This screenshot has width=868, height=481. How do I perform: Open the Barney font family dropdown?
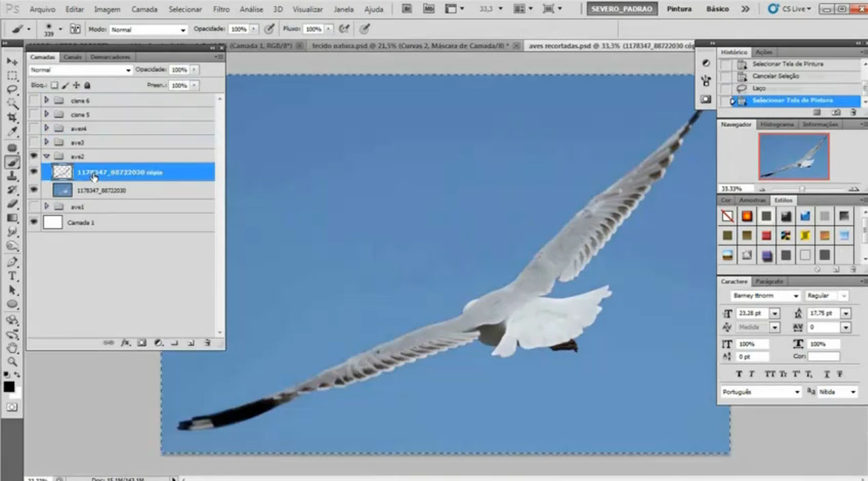765,296
